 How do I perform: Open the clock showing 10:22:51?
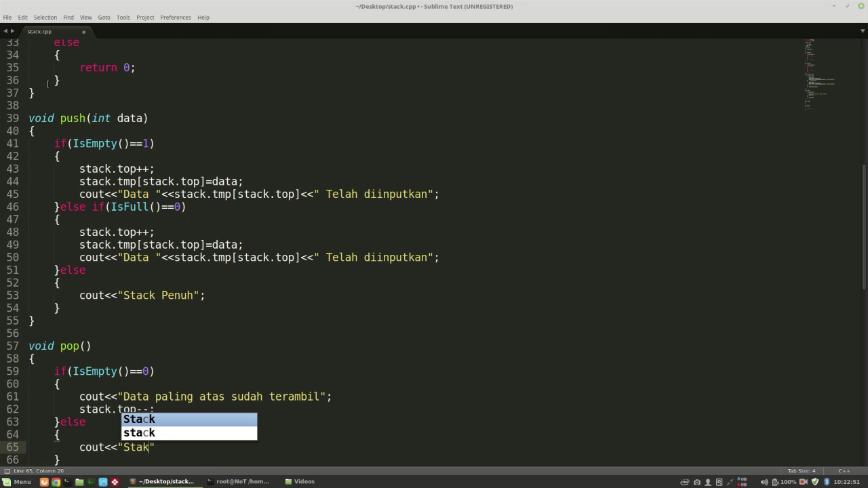tap(846, 482)
